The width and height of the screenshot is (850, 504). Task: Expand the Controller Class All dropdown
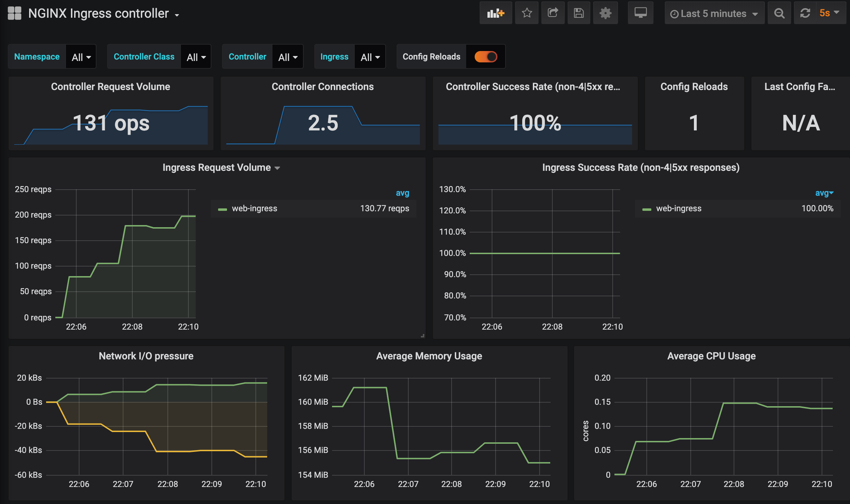coord(196,57)
